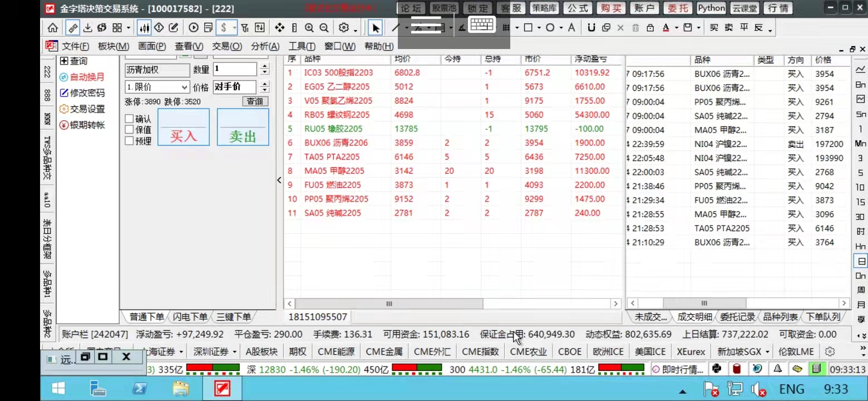Switch to 闪电下单 tab

tap(190, 317)
